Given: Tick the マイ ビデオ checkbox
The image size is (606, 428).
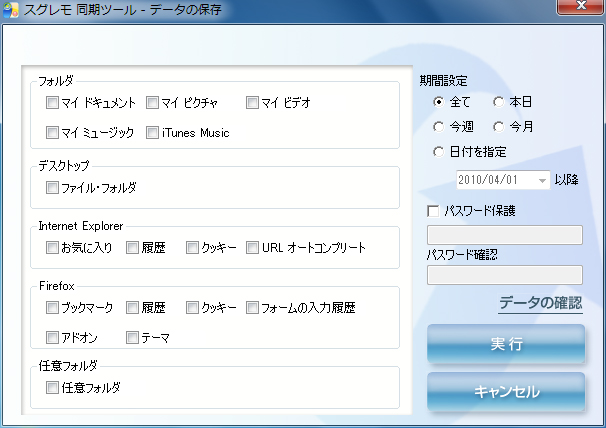Looking at the screenshot, I should 252,103.
